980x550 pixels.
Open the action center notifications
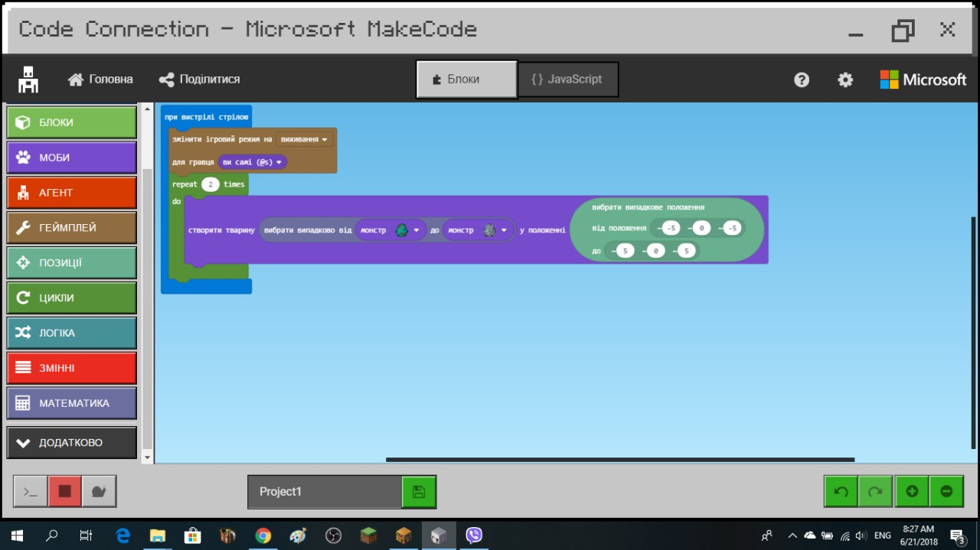958,535
